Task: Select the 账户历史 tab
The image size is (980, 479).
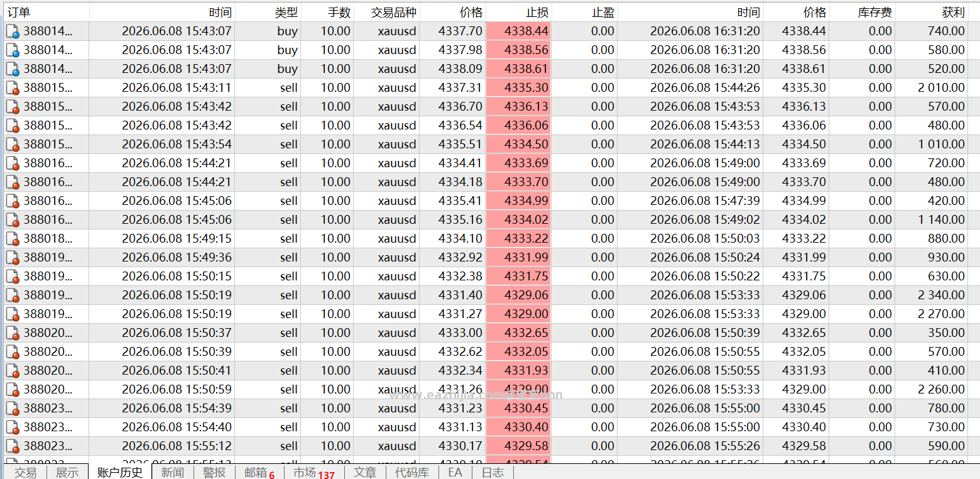Action: click(120, 472)
